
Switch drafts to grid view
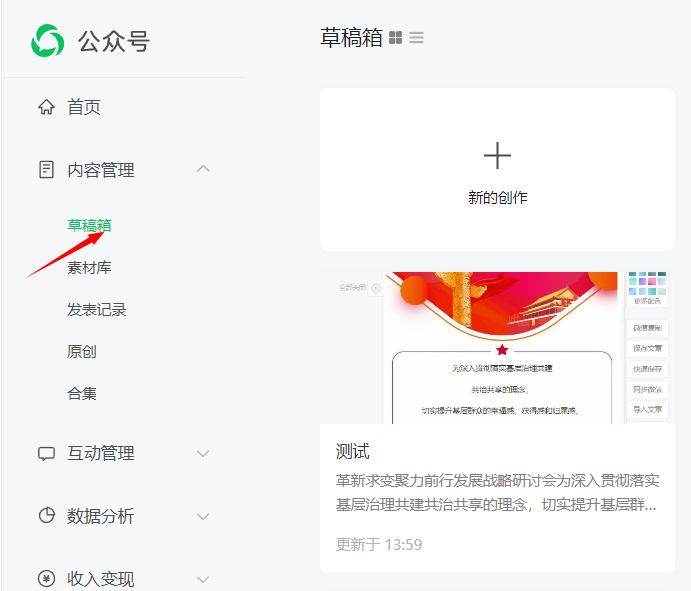396,38
